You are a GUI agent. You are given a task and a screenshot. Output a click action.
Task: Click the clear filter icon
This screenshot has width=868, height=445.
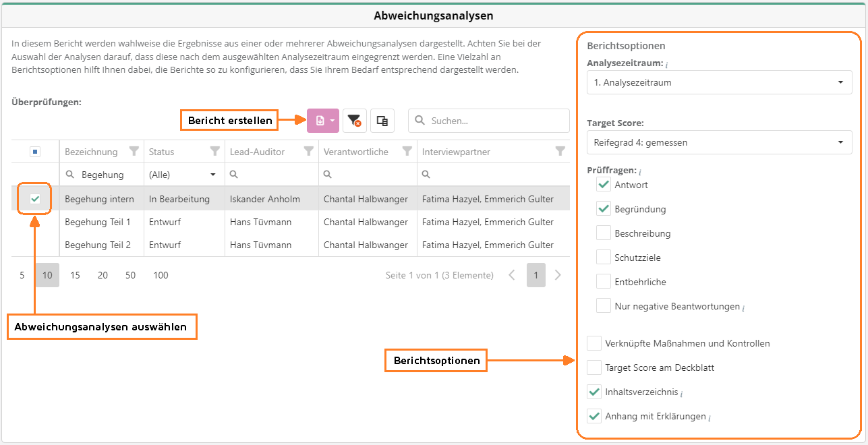point(354,121)
